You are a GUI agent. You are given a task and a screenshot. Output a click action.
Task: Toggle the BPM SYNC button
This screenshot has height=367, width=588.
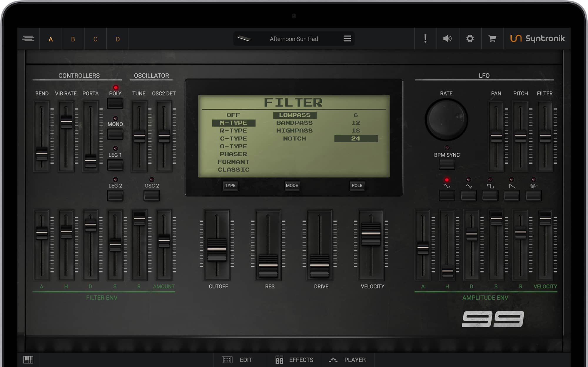click(447, 165)
